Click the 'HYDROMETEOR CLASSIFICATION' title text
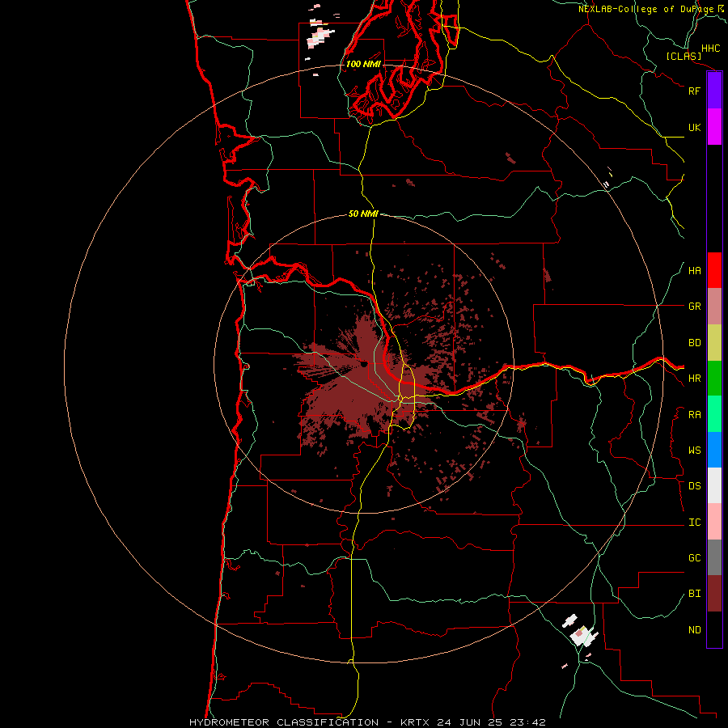The height and width of the screenshot is (728, 728). pos(284,722)
